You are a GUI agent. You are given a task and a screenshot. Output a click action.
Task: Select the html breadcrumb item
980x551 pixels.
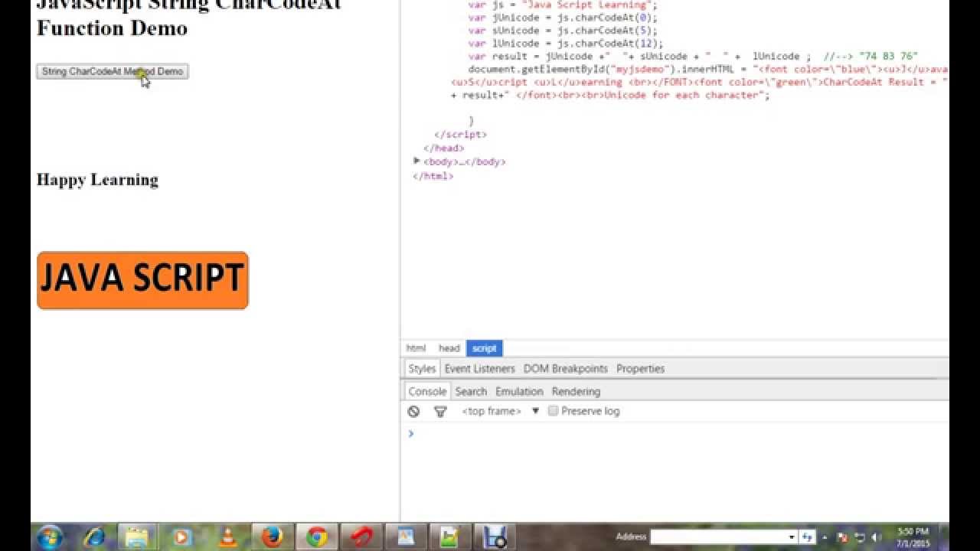click(416, 348)
